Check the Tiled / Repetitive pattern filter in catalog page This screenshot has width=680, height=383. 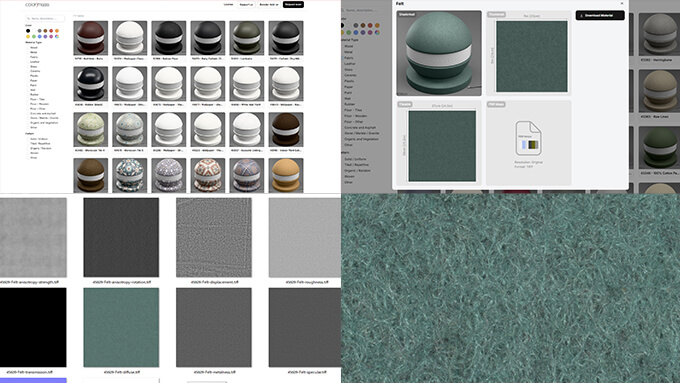[x=38, y=144]
